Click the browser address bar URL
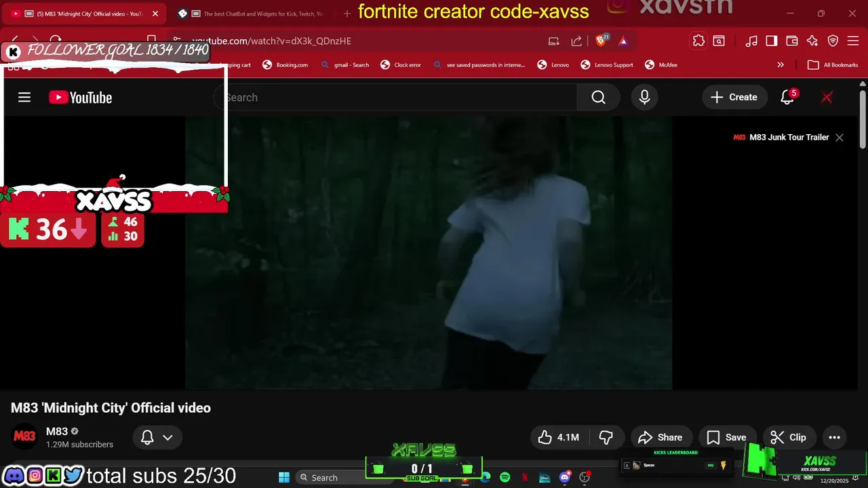Image resolution: width=868 pixels, height=488 pixels. coord(271,41)
